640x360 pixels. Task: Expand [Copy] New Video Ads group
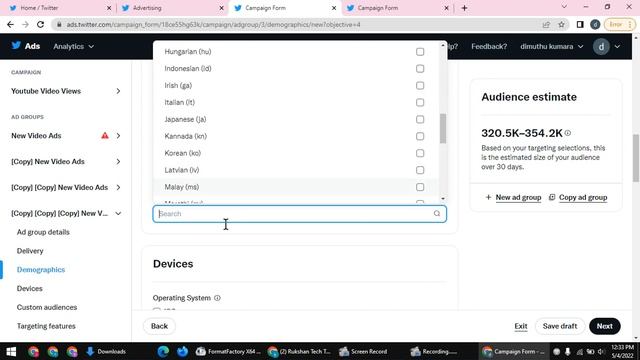pyautogui.click(x=118, y=162)
